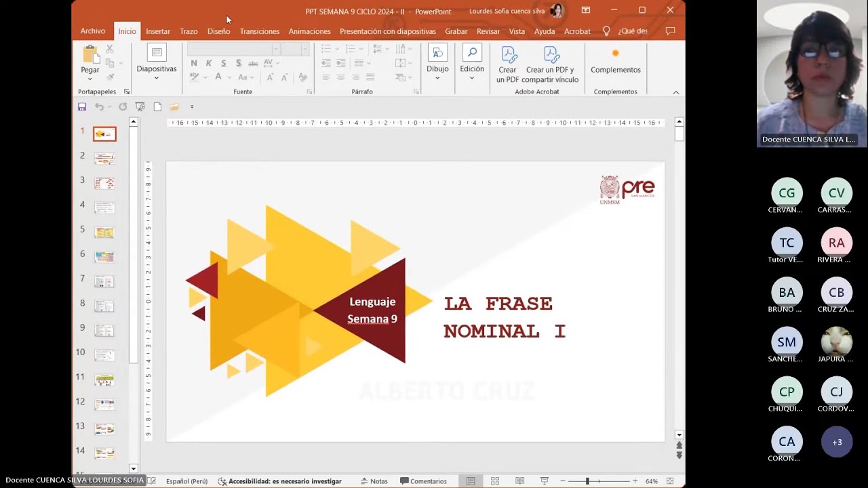Switch to the Animaciones tab
Viewport: 868px width, 488px height.
point(310,31)
